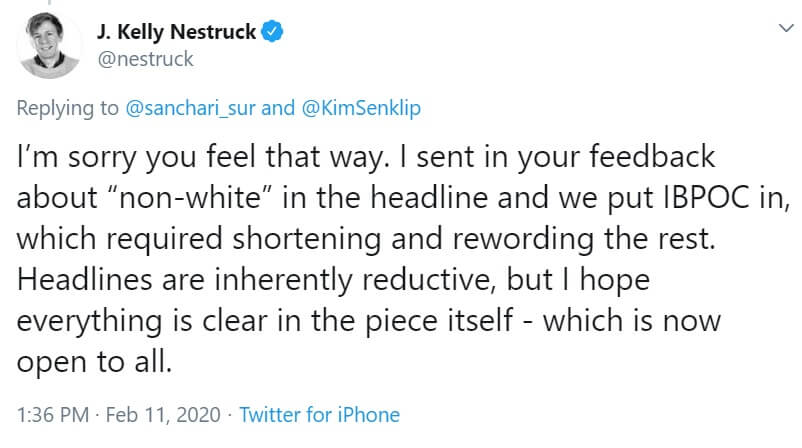This screenshot has width=802, height=448.
Task: Click the "Replying to" label text
Action: pyautogui.click(x=68, y=108)
